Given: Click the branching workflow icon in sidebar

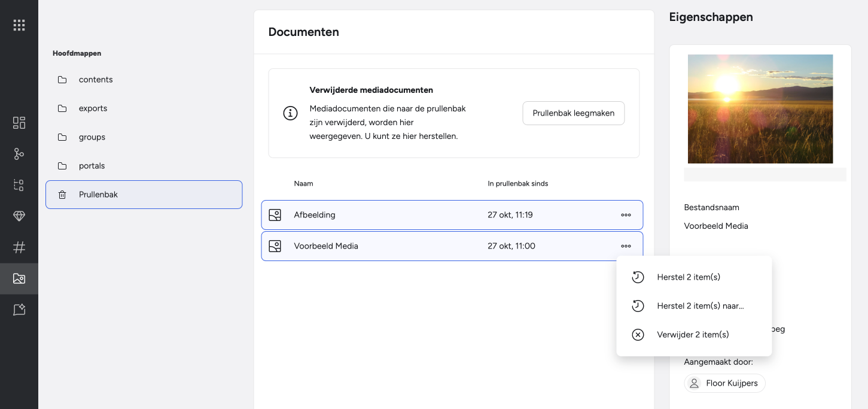Looking at the screenshot, I should tap(19, 154).
